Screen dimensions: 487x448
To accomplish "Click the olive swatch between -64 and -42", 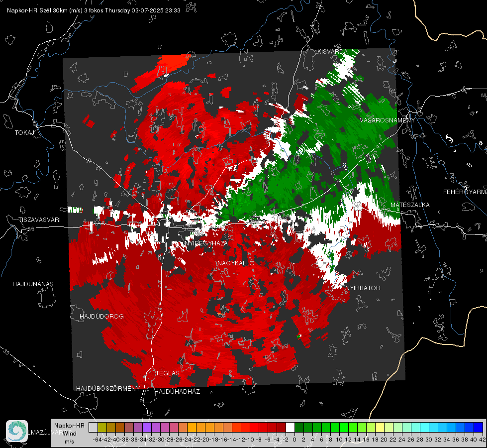I will [x=102, y=427].
